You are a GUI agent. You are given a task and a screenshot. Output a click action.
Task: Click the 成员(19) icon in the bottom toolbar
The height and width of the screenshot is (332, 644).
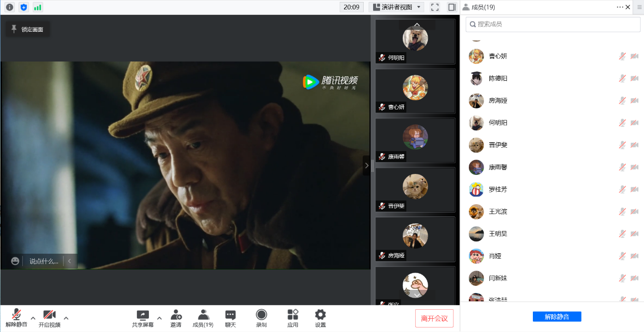203,315
